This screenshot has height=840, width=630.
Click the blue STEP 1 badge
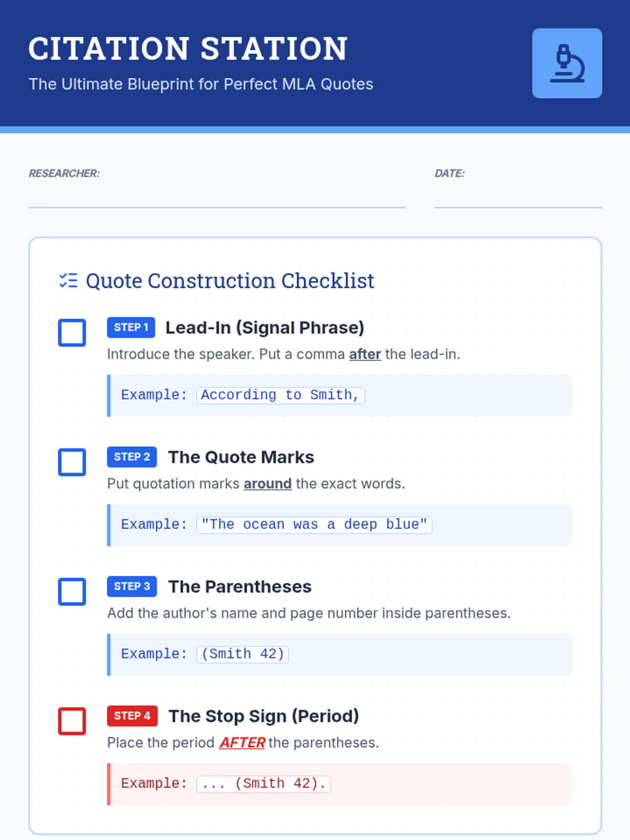pos(131,328)
